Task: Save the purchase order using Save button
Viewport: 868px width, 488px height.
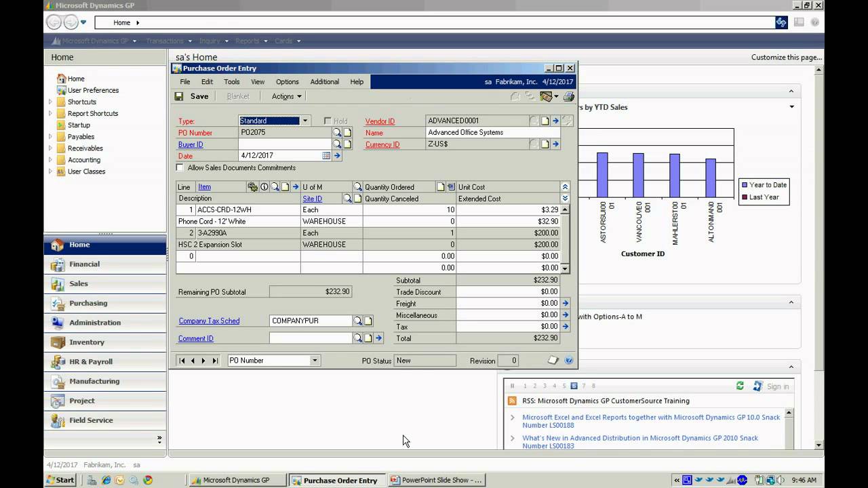Action: click(x=192, y=96)
